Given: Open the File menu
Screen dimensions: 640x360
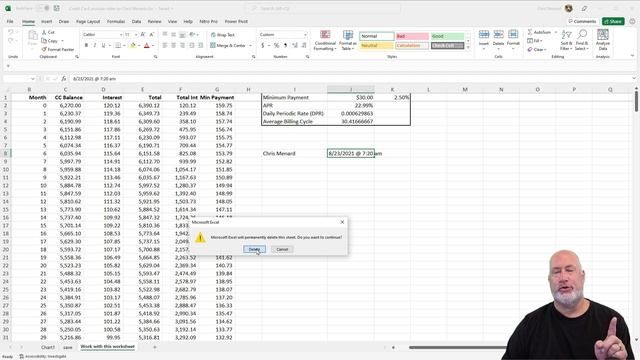Looking at the screenshot, I should pyautogui.click(x=10, y=21).
